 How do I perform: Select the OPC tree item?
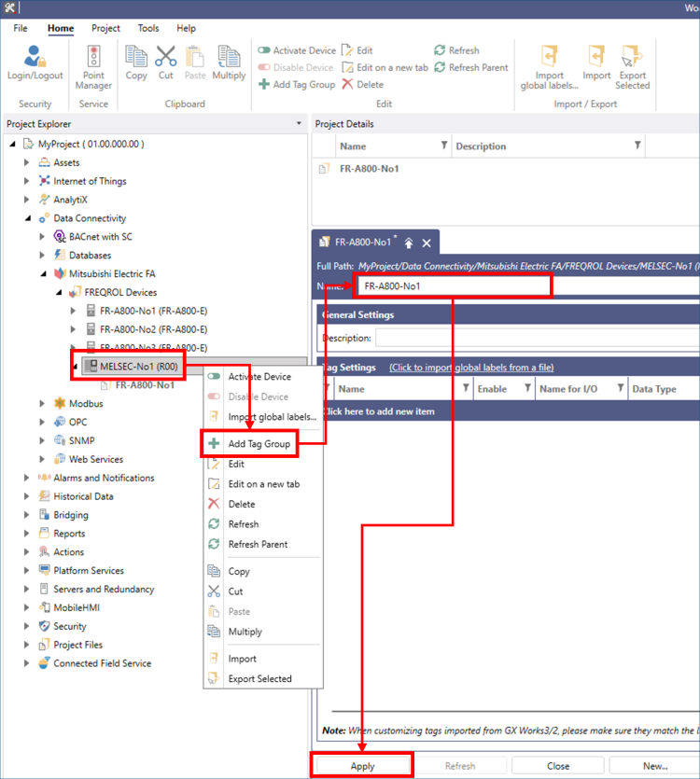click(x=78, y=422)
